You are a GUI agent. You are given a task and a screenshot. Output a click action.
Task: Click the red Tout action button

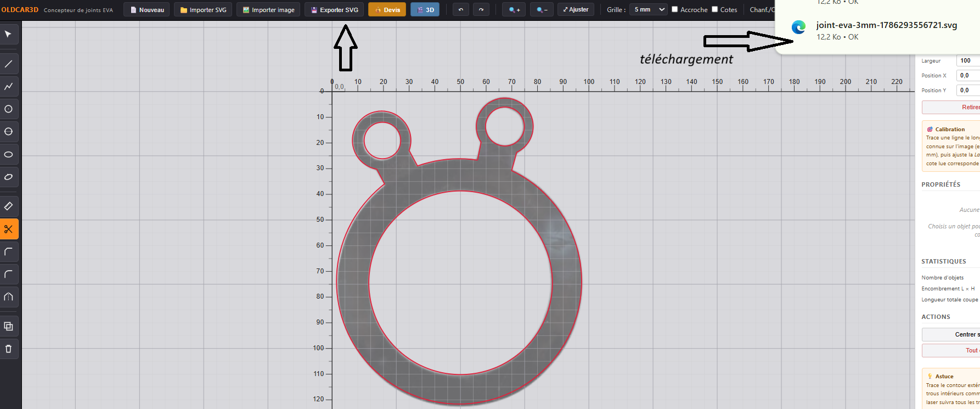951,350
